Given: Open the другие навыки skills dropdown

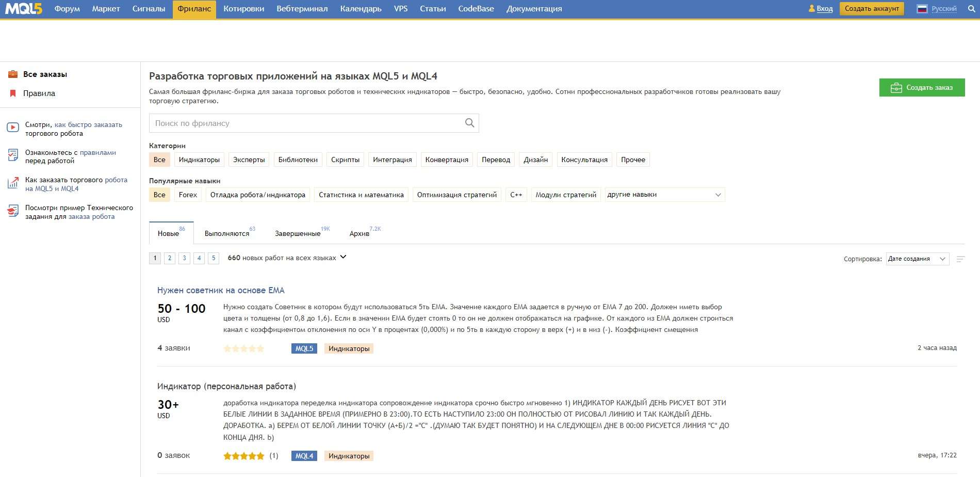Looking at the screenshot, I should point(665,195).
